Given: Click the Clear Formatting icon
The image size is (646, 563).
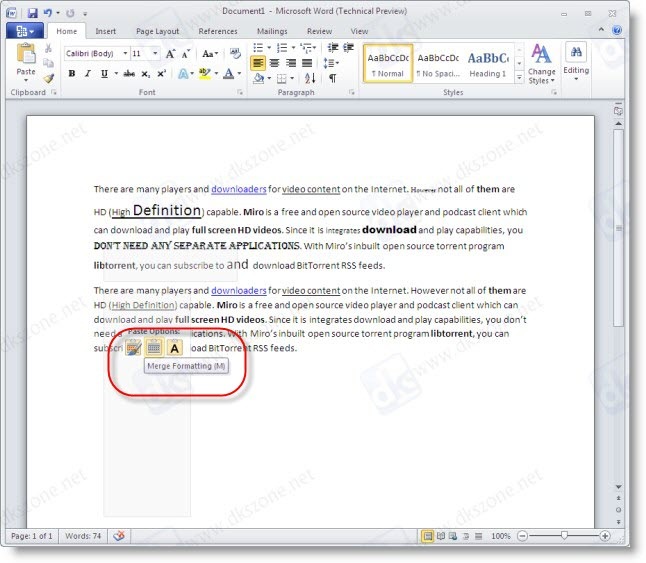Looking at the screenshot, I should (x=235, y=53).
